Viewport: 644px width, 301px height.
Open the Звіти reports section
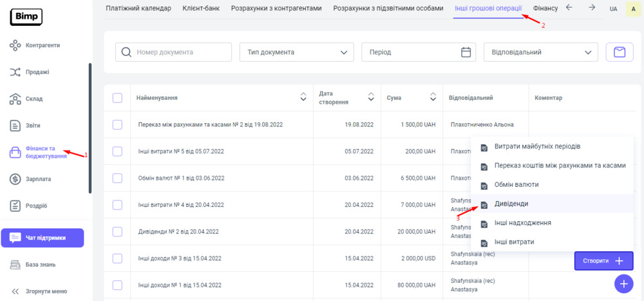[x=33, y=126]
